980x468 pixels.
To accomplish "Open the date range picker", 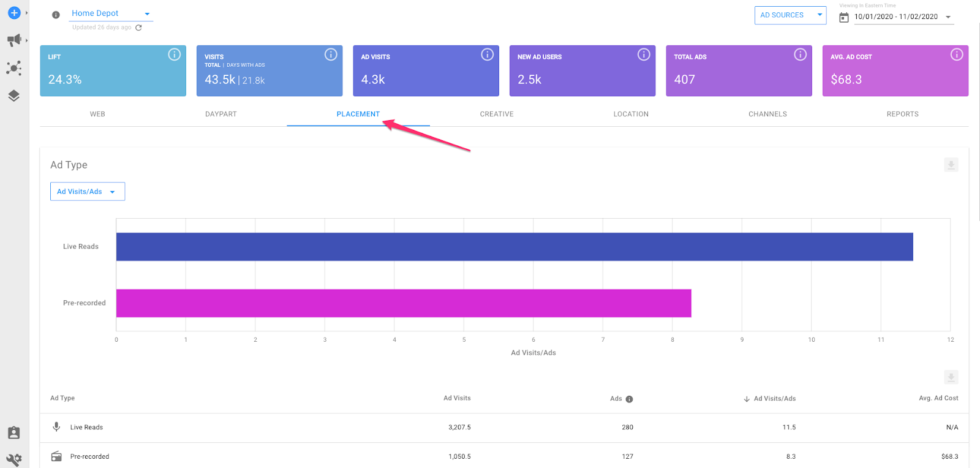I will click(x=896, y=17).
